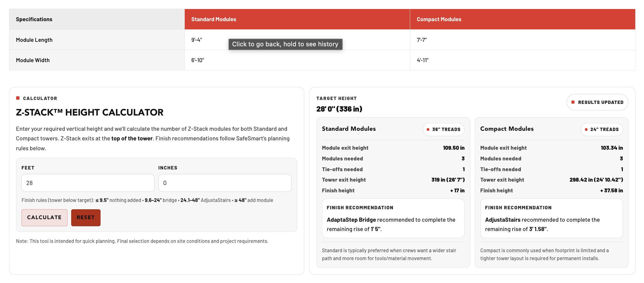Click the + 17 in finish height
Image resolution: width=644 pixels, height=283 pixels.
click(457, 190)
